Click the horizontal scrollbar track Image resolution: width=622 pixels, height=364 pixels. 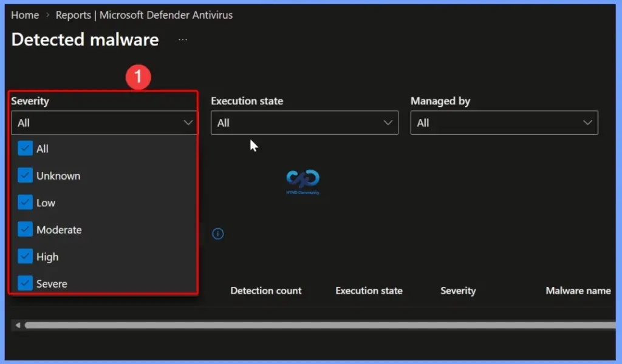(x=320, y=325)
